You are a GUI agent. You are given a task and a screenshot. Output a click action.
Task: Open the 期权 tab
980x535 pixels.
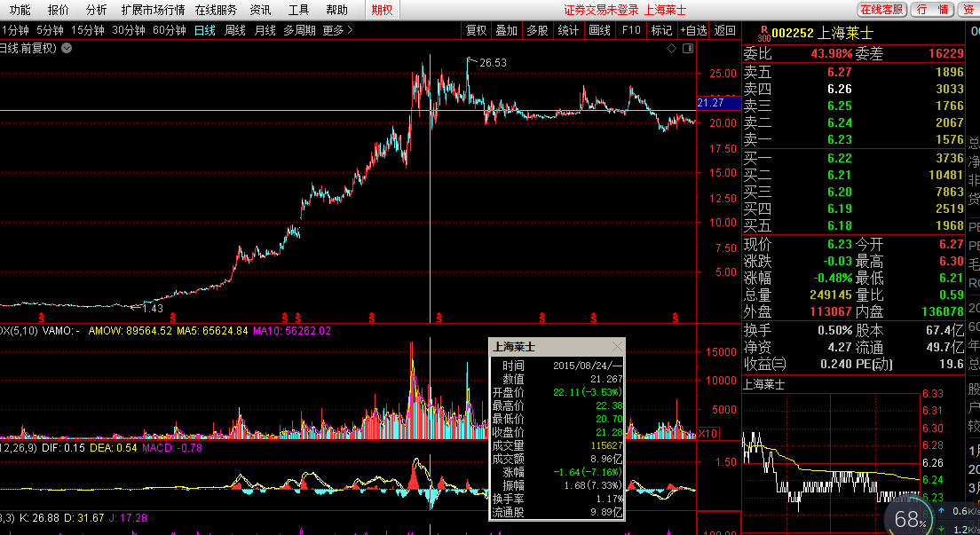pyautogui.click(x=383, y=10)
